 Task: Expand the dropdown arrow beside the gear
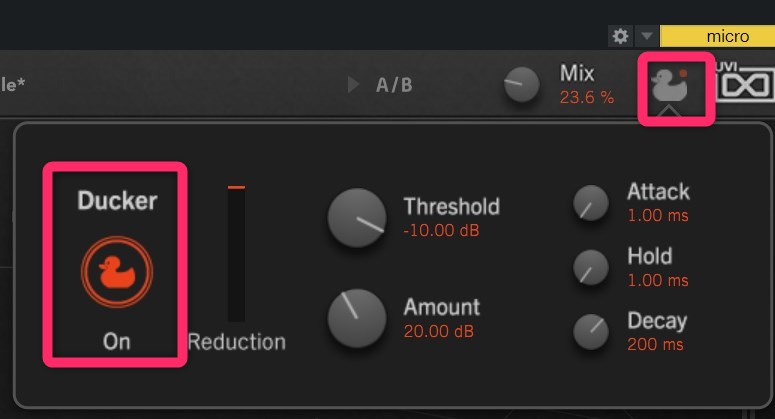(x=646, y=36)
